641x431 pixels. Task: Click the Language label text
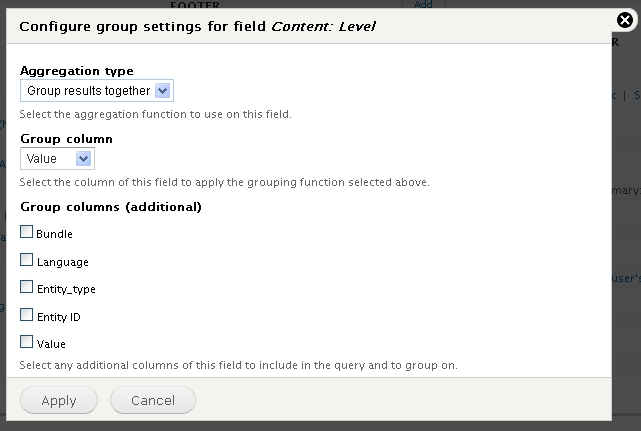(x=63, y=262)
